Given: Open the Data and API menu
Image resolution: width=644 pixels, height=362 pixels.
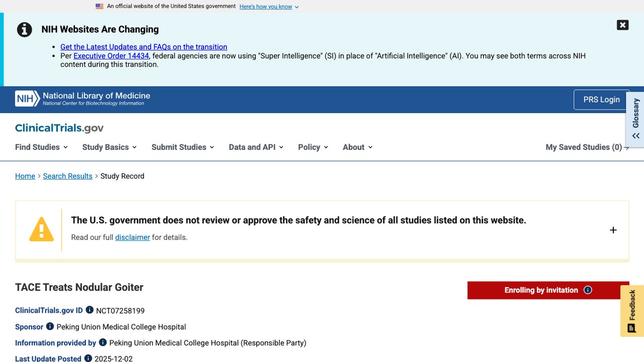Looking at the screenshot, I should (x=256, y=147).
